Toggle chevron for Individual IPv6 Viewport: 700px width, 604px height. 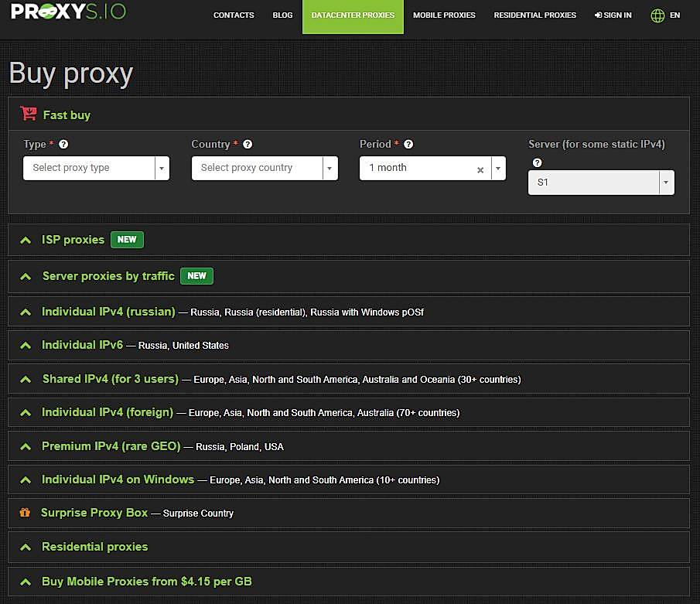click(26, 346)
